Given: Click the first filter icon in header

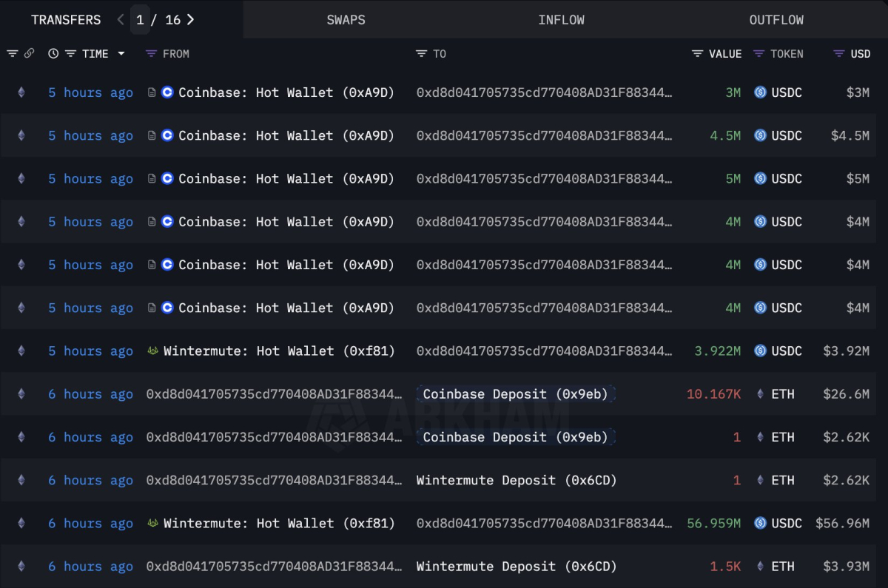Looking at the screenshot, I should [12, 53].
